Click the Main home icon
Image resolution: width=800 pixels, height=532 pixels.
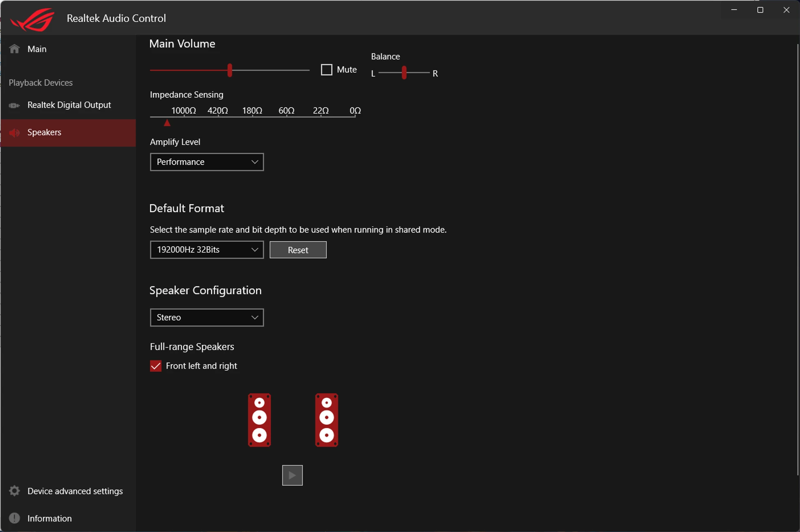click(15, 49)
